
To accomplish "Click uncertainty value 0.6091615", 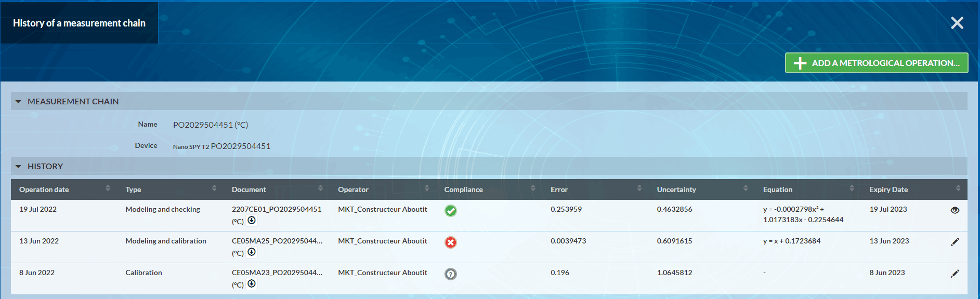I will pos(674,241).
